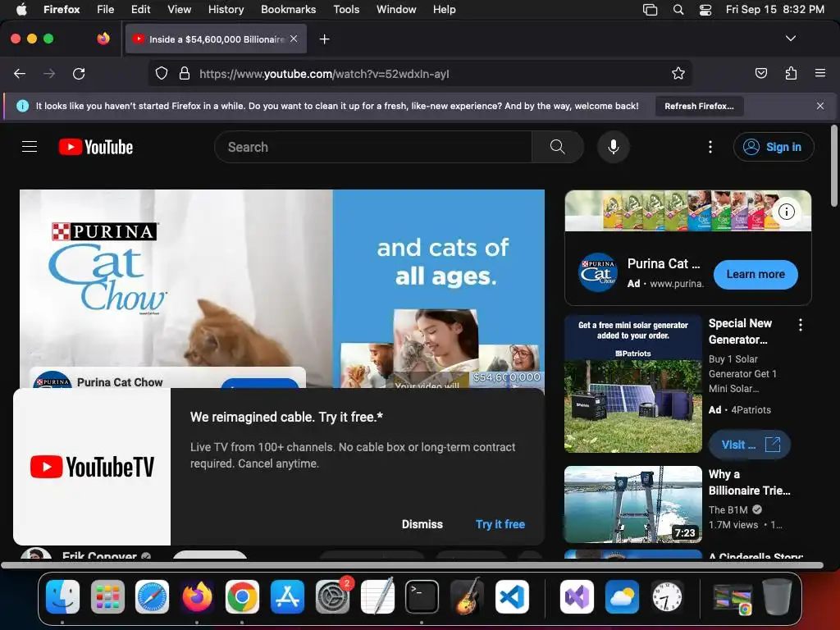Open the Firefox extensions puzzle icon
This screenshot has height=630, width=840.
click(791, 73)
